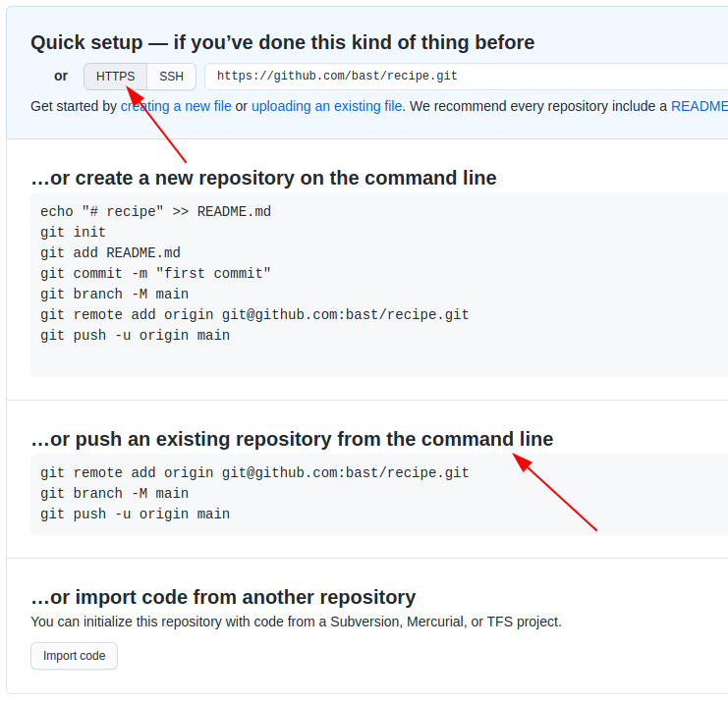
Task: Click the Quick setup heading
Action: click(282, 42)
